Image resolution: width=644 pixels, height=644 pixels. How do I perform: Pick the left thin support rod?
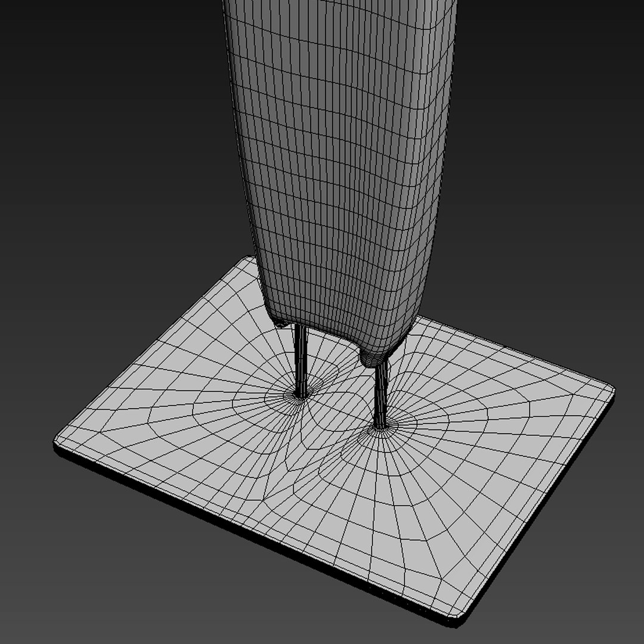pos(301,361)
